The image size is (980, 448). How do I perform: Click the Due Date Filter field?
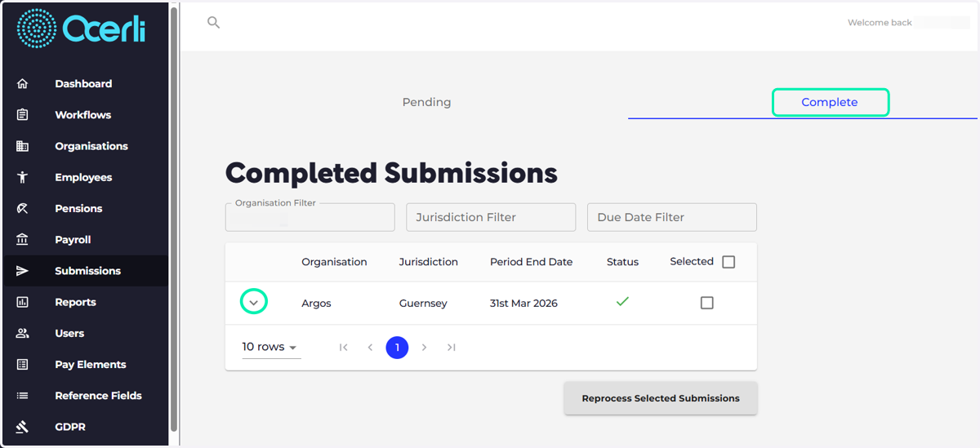(x=672, y=217)
